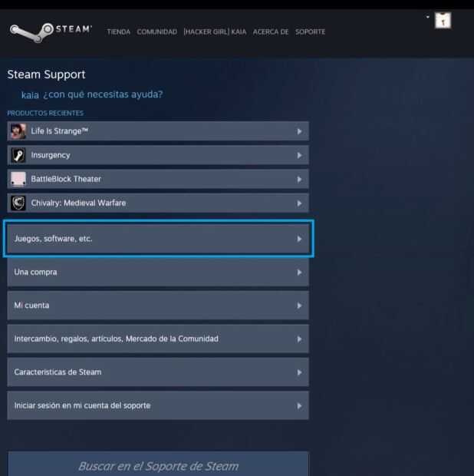Image resolution: width=474 pixels, height=476 pixels.
Task: Select BattleBlock Theater product
Action: [x=158, y=179]
